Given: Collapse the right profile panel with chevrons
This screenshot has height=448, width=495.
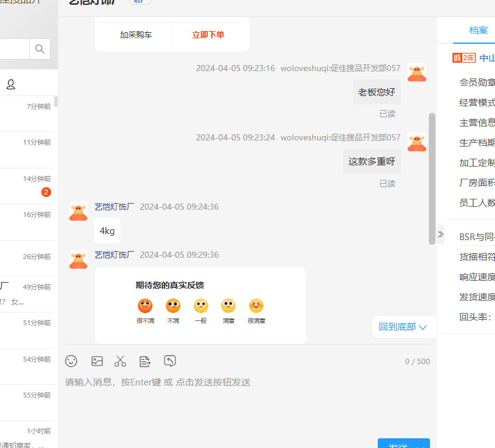Looking at the screenshot, I should (441, 234).
